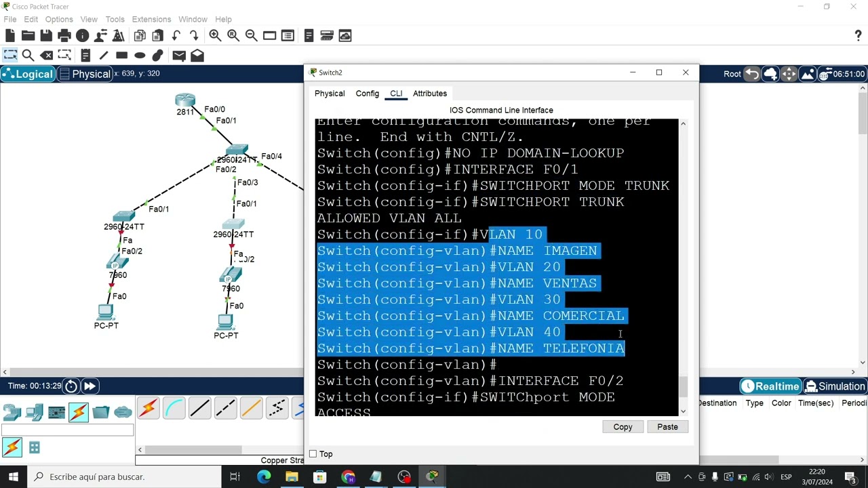Viewport: 868px width, 488px height.
Task: Reset simulation time with power cycle button
Action: coord(71,386)
